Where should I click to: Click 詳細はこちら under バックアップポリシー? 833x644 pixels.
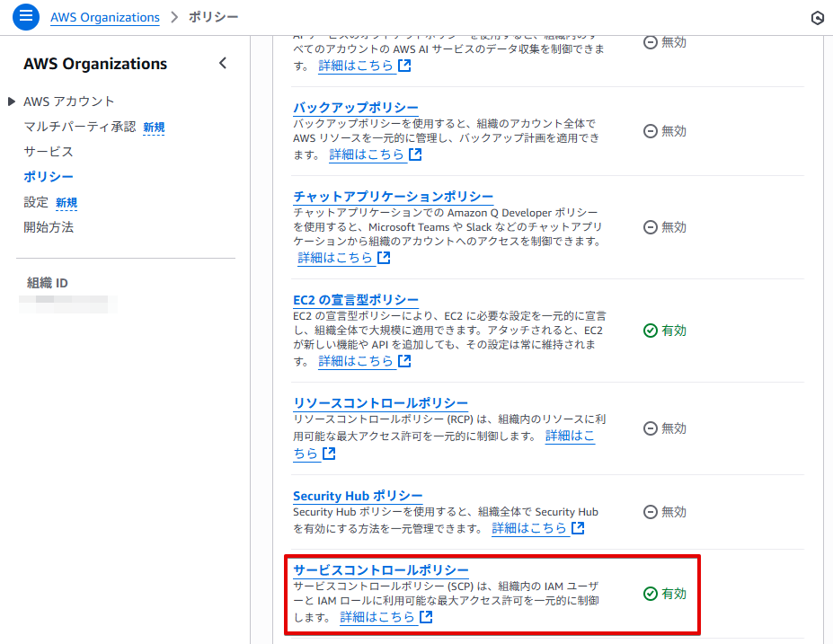click(x=367, y=154)
